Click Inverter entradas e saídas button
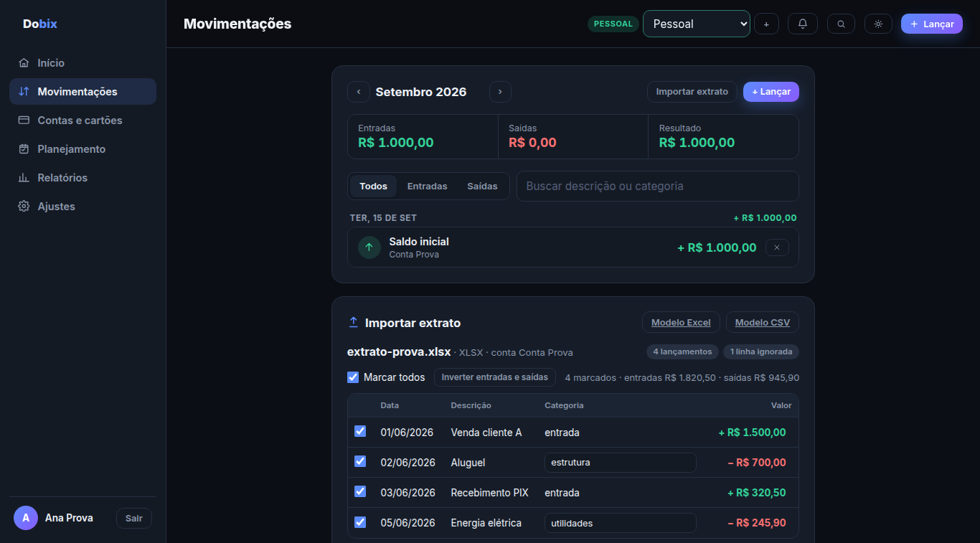The image size is (980, 543). pyautogui.click(x=495, y=377)
